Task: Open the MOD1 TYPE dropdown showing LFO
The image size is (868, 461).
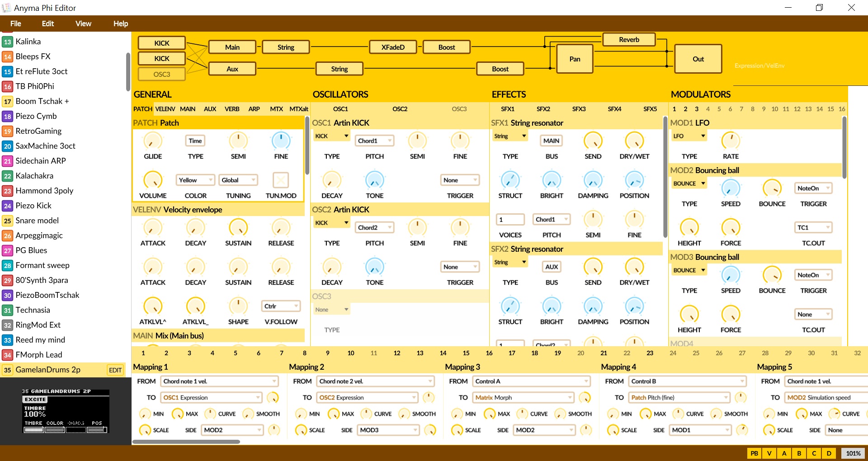Action: pyautogui.click(x=689, y=136)
